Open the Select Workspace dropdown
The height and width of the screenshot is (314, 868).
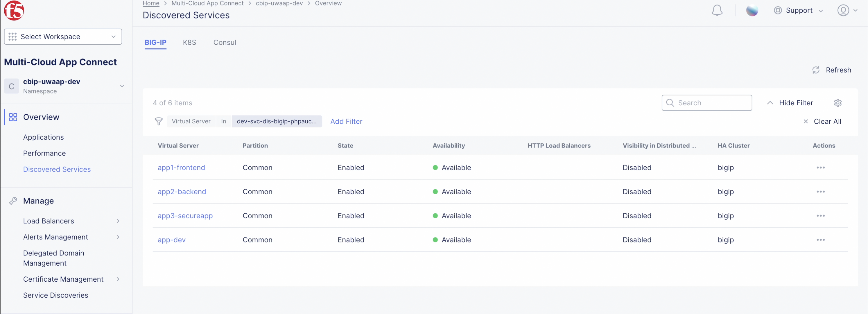[x=63, y=37]
